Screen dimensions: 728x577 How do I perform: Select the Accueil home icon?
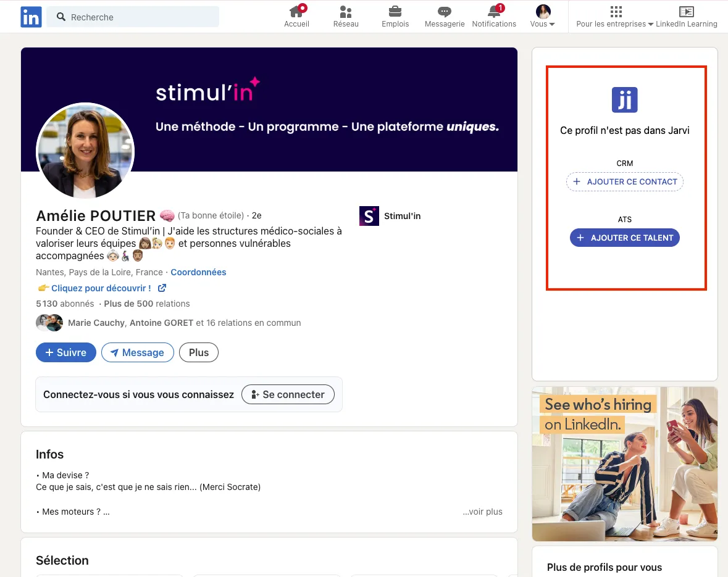pos(296,12)
